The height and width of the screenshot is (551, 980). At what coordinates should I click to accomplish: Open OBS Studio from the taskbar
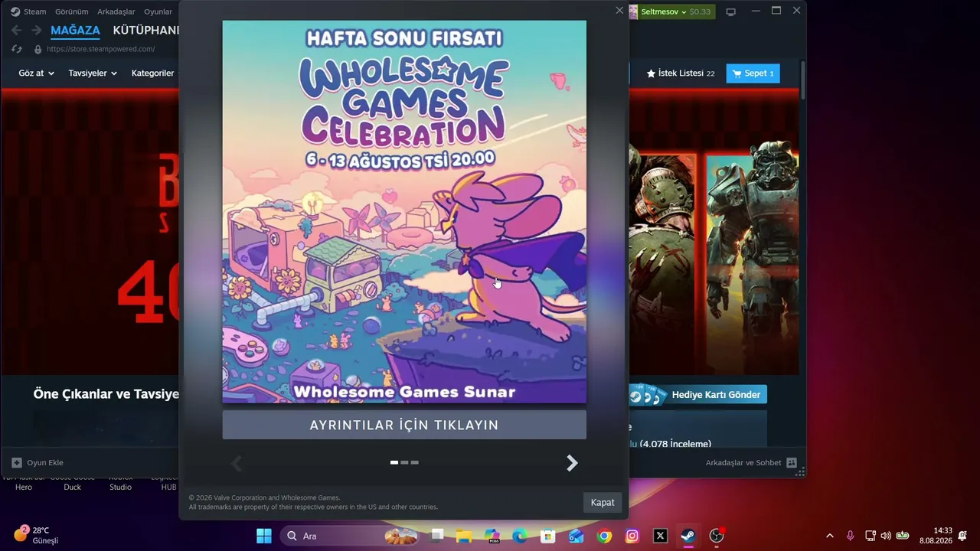pyautogui.click(x=717, y=536)
